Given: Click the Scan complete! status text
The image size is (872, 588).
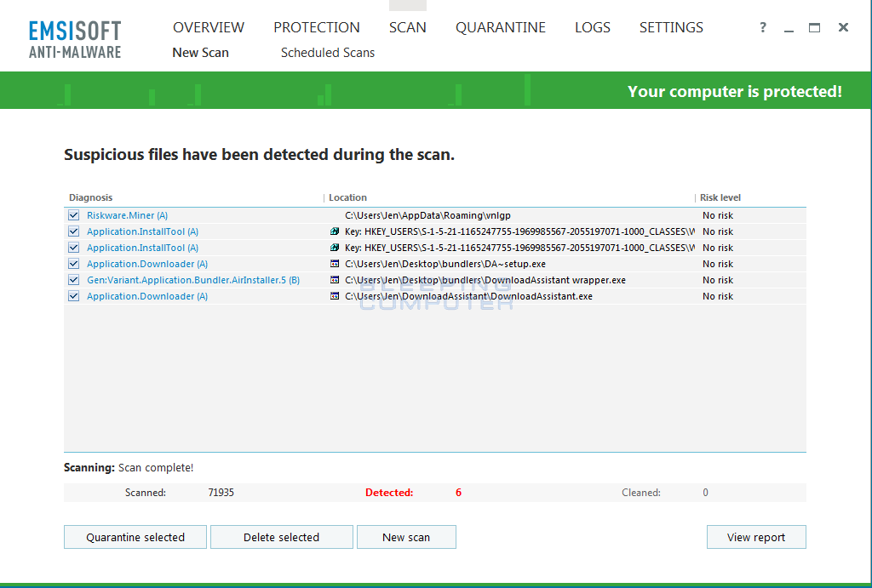Looking at the screenshot, I should (x=156, y=467).
